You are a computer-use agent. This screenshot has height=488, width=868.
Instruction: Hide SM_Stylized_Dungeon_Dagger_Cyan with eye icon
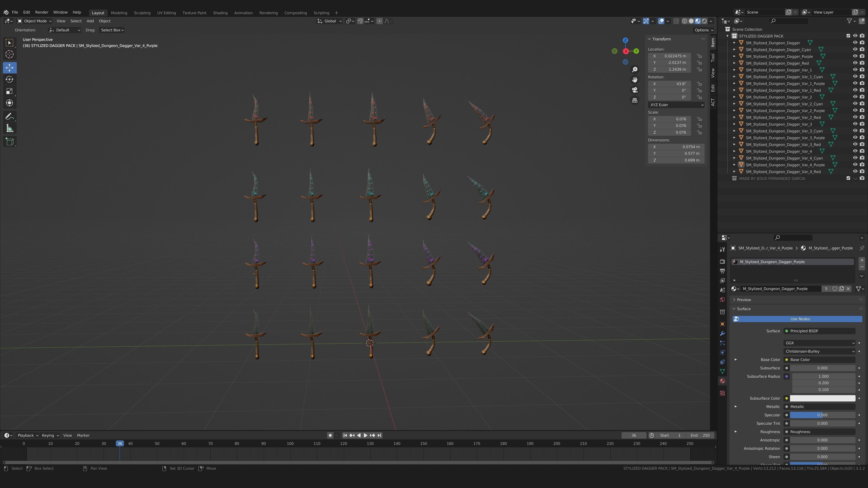pyautogui.click(x=855, y=49)
